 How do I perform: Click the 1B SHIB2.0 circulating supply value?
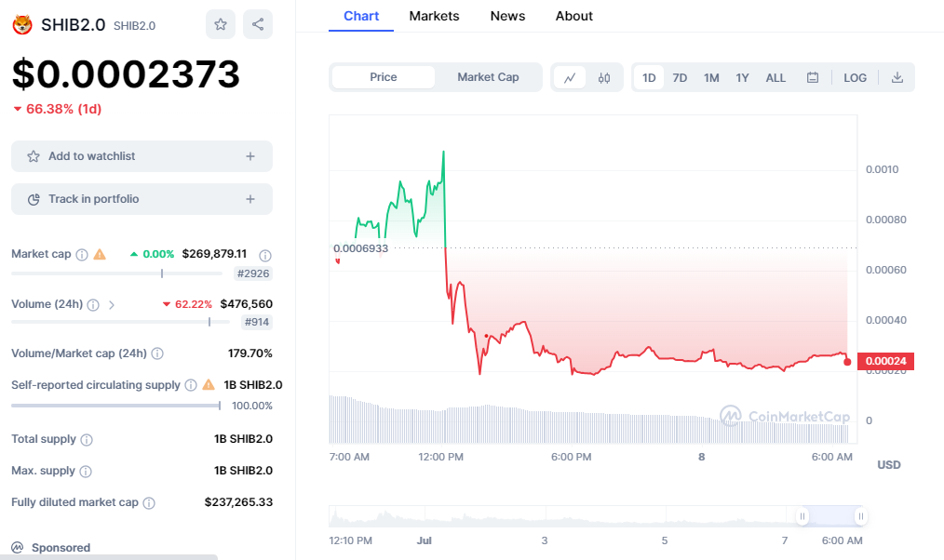point(253,384)
